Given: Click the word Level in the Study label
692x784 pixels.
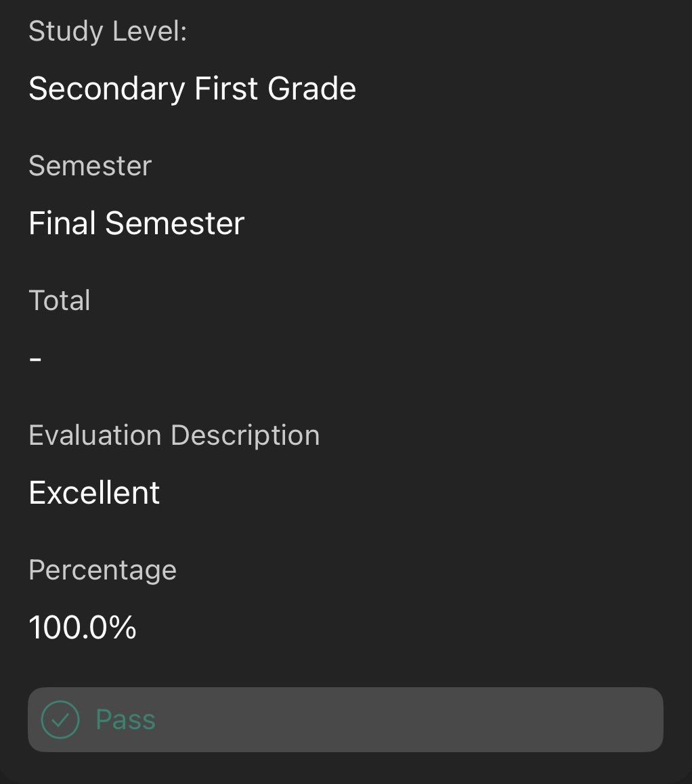Looking at the screenshot, I should tap(150, 31).
